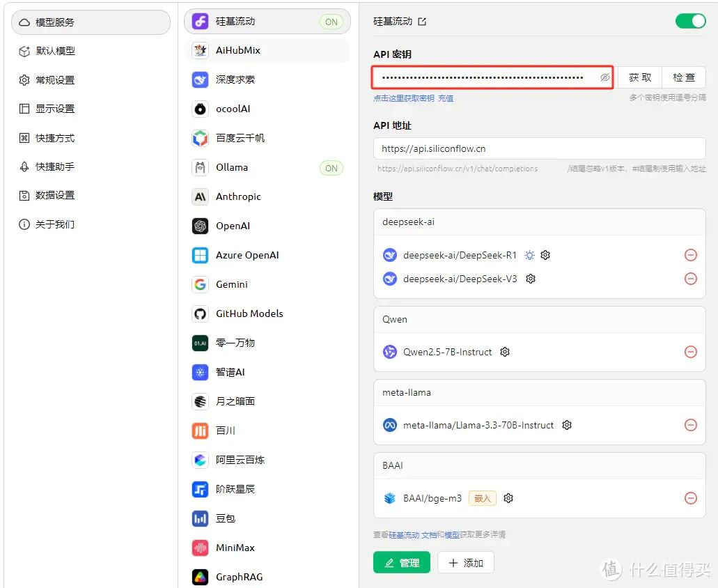Select the 百川 provider icon
718x588 pixels.
200,431
